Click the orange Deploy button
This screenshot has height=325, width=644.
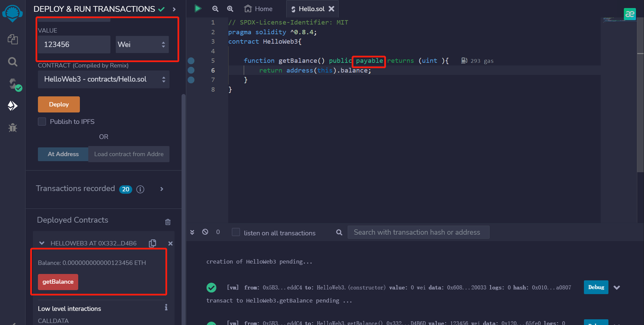[x=59, y=104]
